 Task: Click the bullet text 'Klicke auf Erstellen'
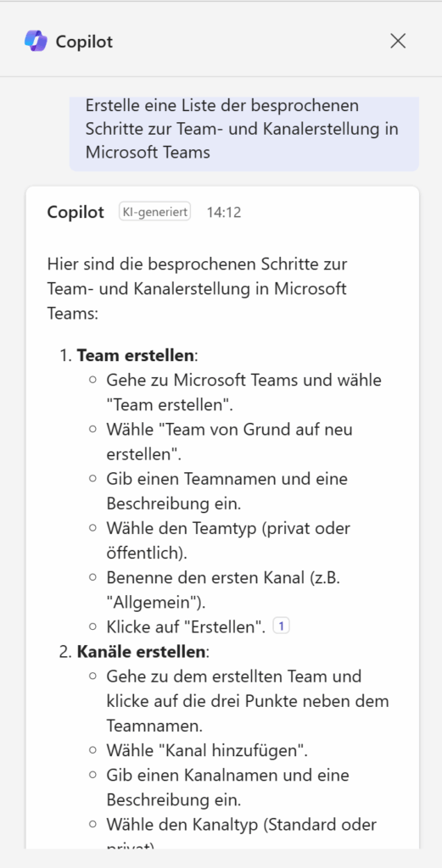[186, 626]
